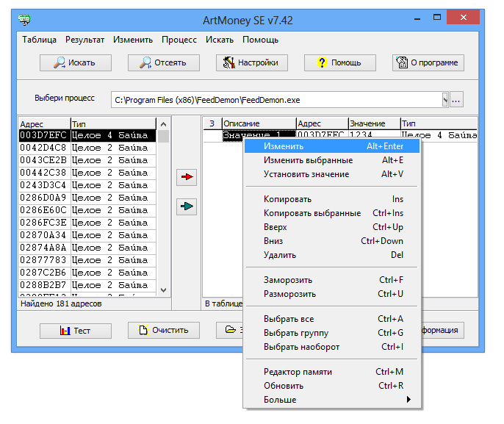Open Редактор памяти from context menu

332,372
